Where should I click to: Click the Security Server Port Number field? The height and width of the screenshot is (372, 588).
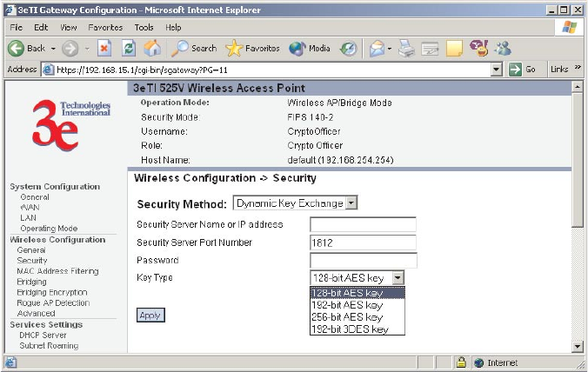point(363,242)
